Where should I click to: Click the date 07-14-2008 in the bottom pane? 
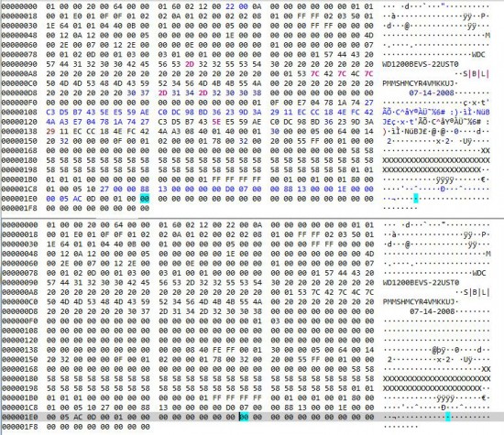coord(432,311)
